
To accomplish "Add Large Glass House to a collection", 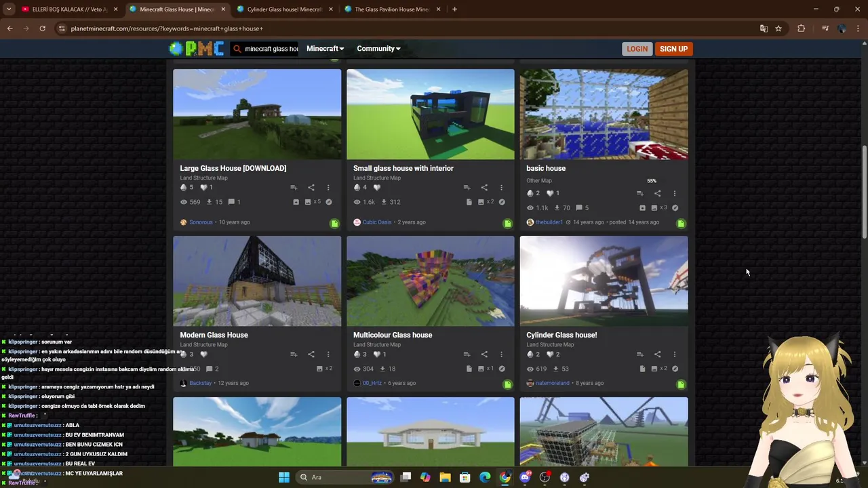I will tap(294, 188).
